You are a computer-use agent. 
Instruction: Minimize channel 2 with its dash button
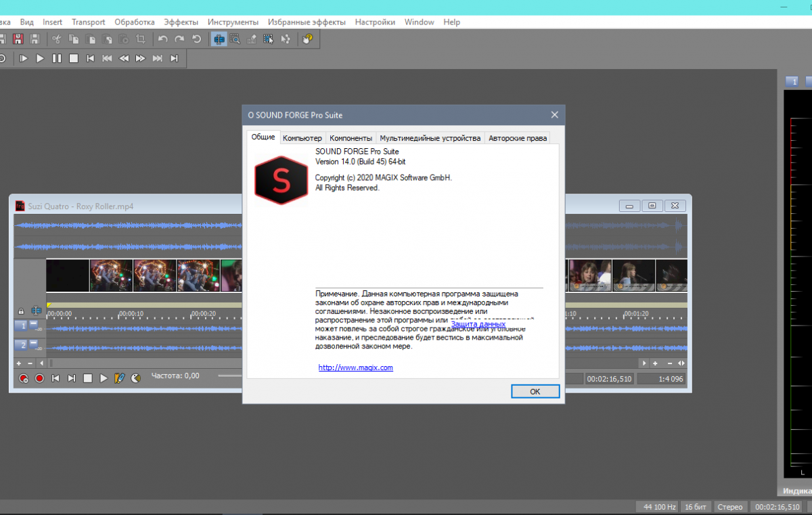(33, 343)
